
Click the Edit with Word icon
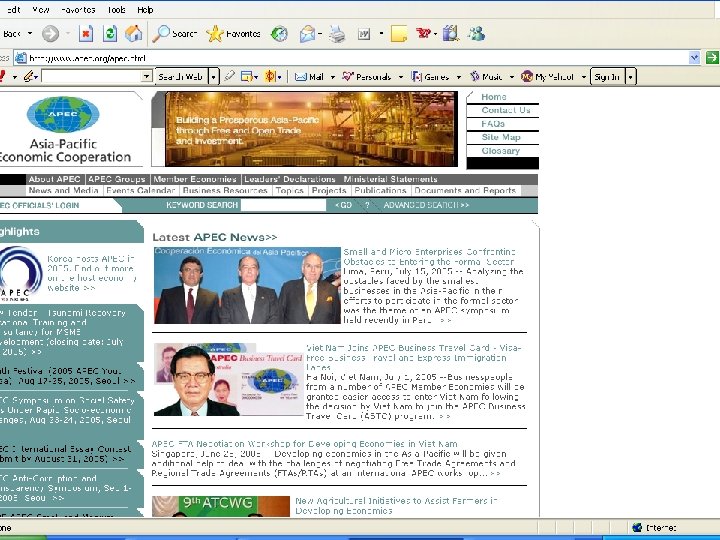tap(364, 34)
